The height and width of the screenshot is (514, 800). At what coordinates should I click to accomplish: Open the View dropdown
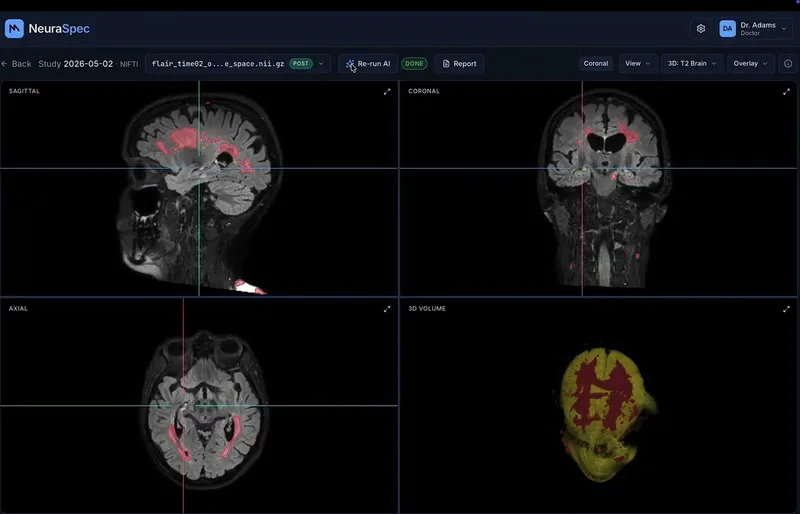638,63
